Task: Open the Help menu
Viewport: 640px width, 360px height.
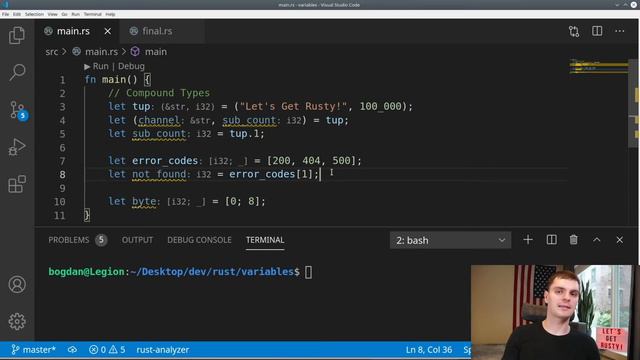Action: (x=110, y=14)
